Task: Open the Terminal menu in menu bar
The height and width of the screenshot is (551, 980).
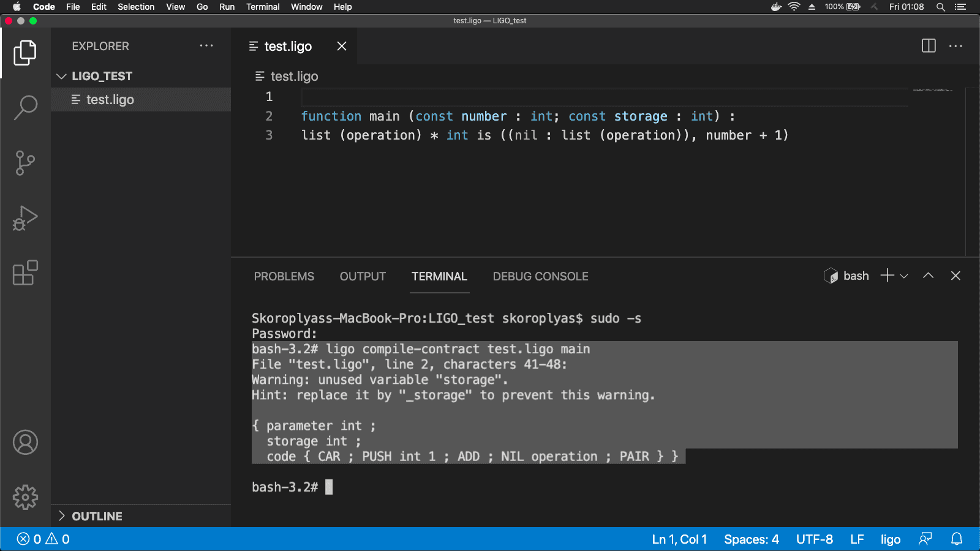Action: pyautogui.click(x=263, y=7)
